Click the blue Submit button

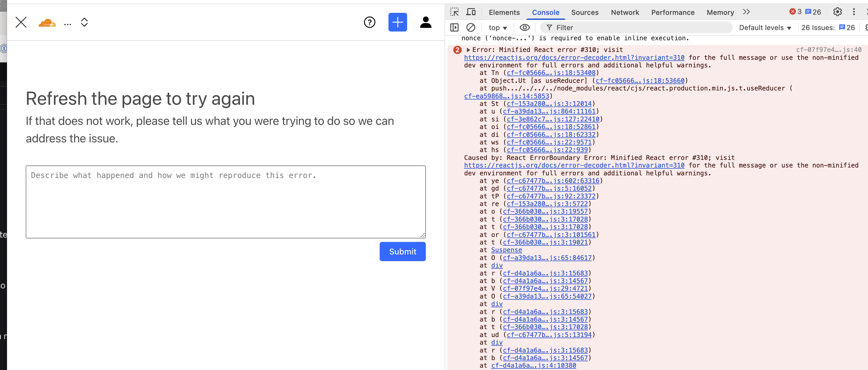(402, 252)
